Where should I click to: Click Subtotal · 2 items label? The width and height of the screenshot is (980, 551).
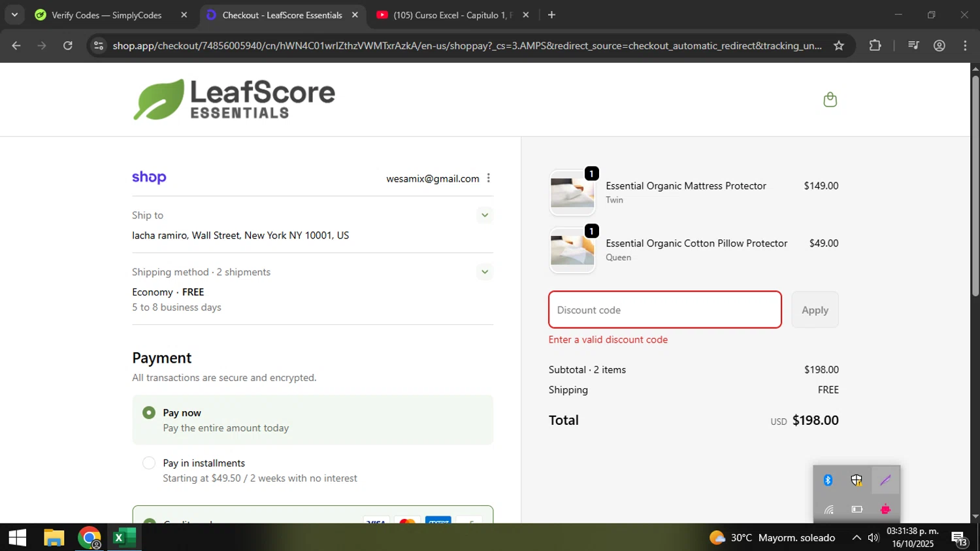click(x=587, y=370)
